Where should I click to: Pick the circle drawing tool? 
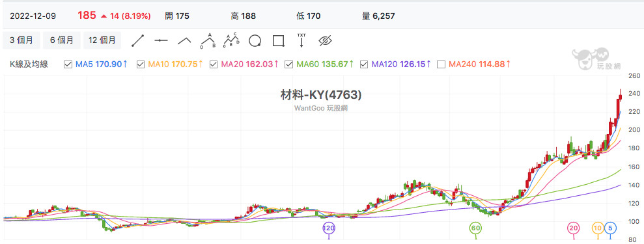tap(255, 40)
